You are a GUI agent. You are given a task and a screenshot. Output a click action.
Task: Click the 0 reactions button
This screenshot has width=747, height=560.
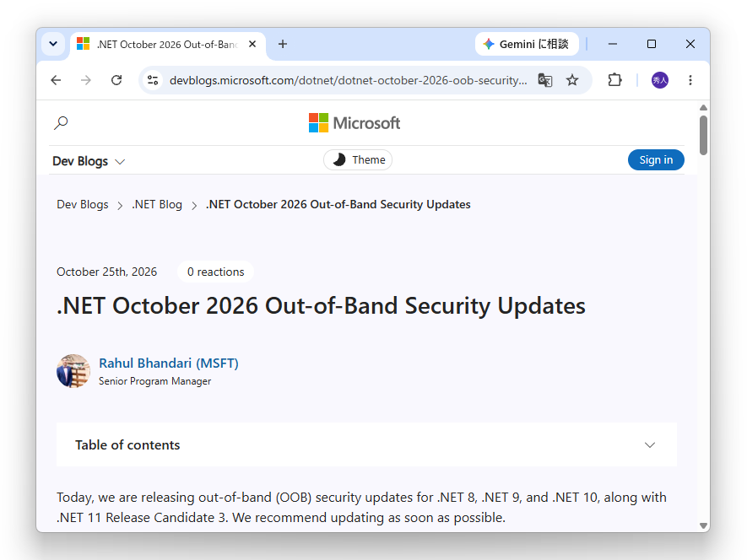tap(215, 272)
